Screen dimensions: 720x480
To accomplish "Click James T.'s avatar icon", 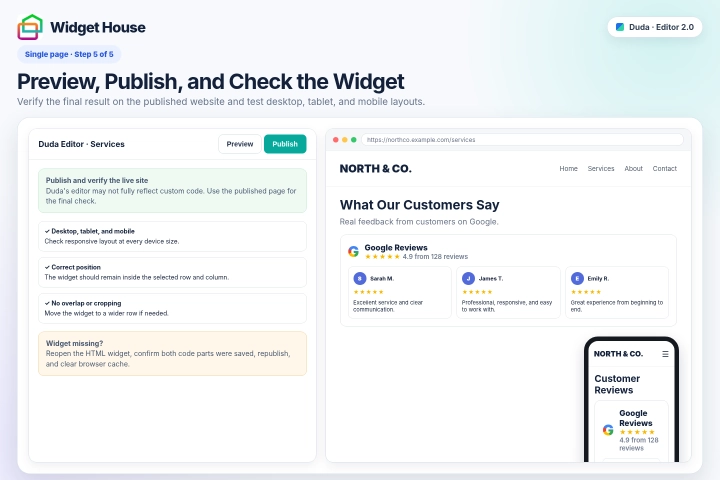I will point(468,278).
